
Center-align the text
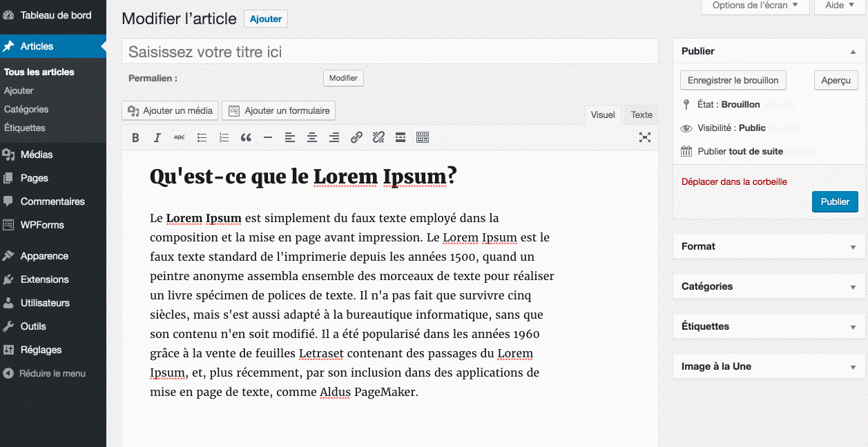point(312,138)
